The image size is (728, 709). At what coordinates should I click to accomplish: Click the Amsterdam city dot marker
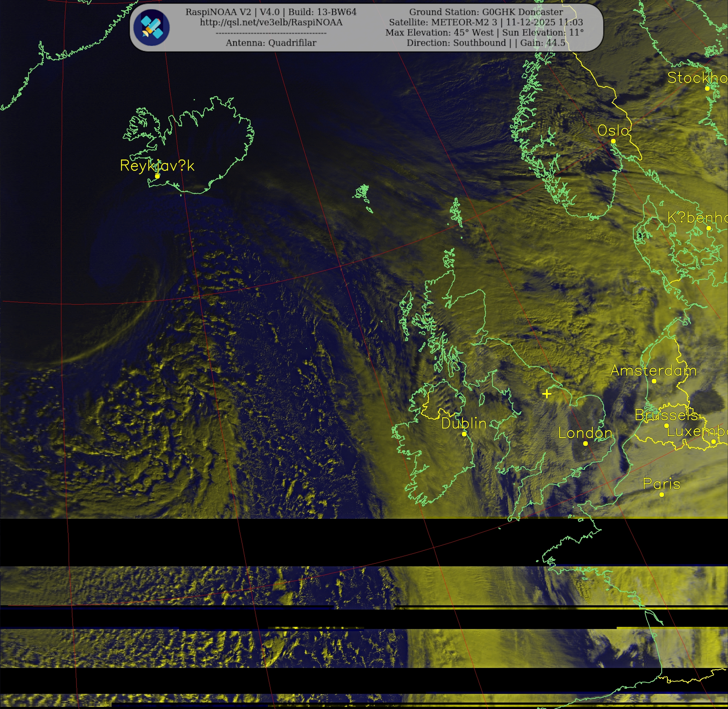coord(654,381)
